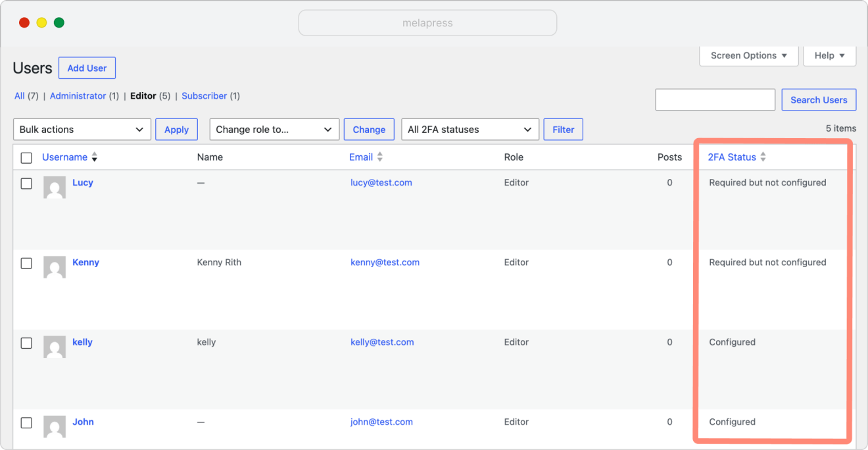Click the 2FA Filter button
Viewport: 868px width, 450px height.
pyautogui.click(x=564, y=130)
